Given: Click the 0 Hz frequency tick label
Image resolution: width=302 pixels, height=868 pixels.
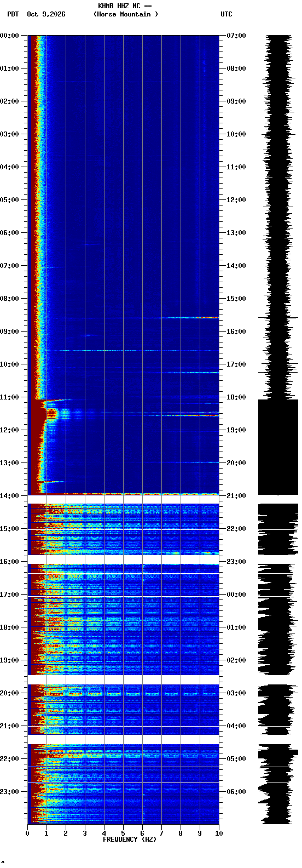Looking at the screenshot, I should (x=27, y=833).
